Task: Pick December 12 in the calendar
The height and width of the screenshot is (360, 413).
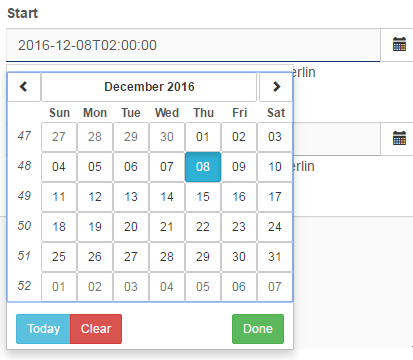Action: tap(95, 197)
